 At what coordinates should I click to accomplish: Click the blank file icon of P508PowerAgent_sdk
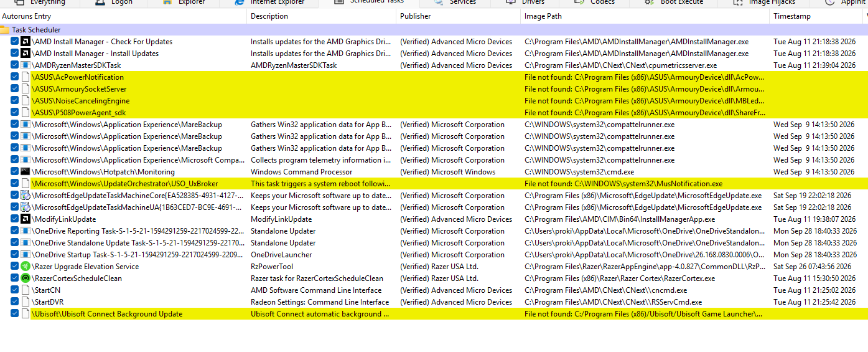(26, 113)
